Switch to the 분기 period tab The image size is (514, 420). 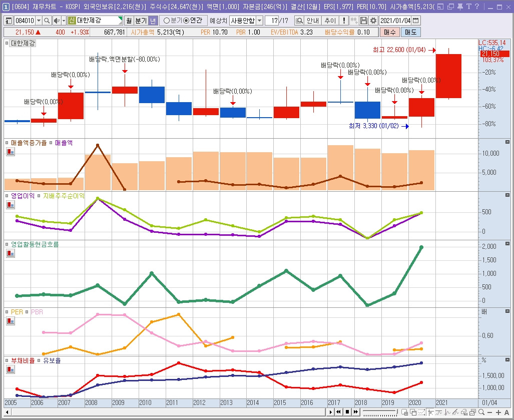(x=141, y=21)
